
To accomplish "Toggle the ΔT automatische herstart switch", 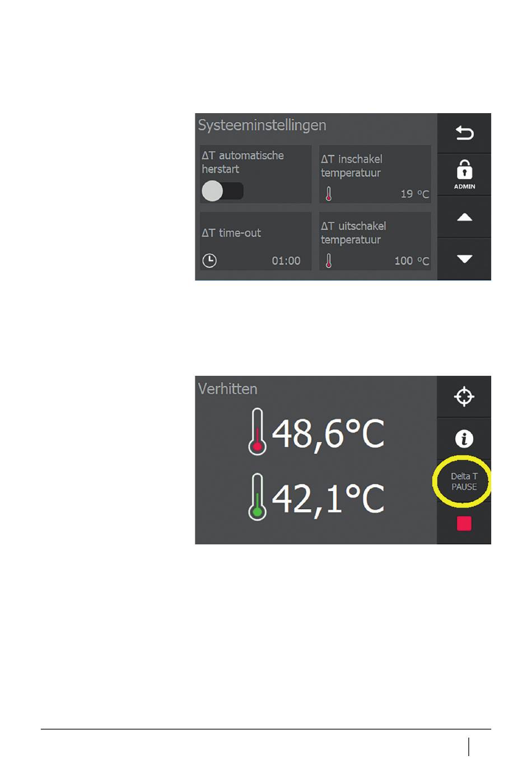I will [x=222, y=191].
